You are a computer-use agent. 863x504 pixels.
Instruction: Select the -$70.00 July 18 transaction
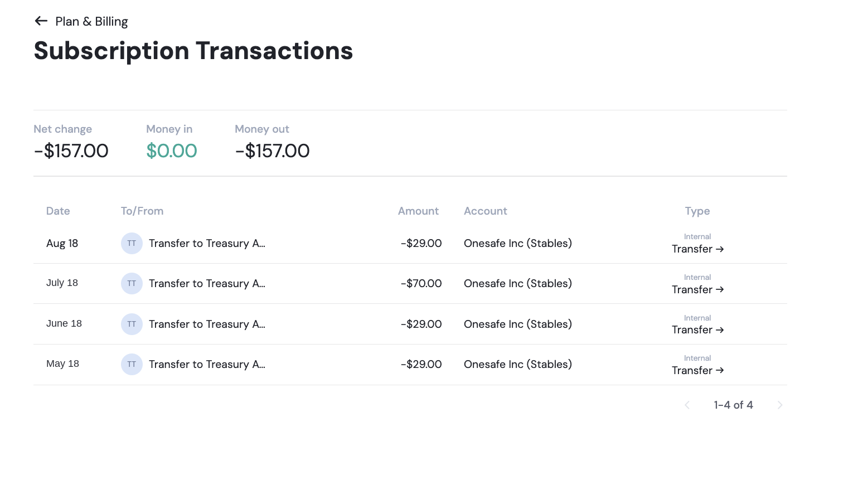410,283
